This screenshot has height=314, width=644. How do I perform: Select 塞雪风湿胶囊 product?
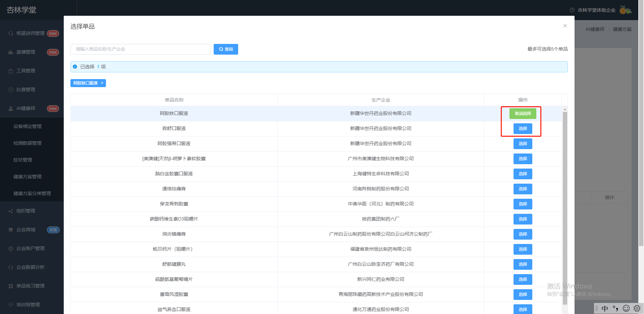tap(523, 295)
